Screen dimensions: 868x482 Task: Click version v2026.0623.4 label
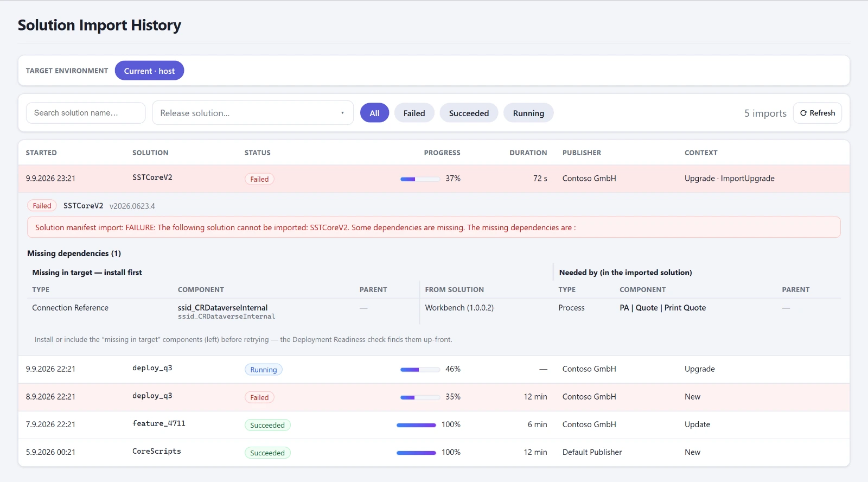point(132,206)
